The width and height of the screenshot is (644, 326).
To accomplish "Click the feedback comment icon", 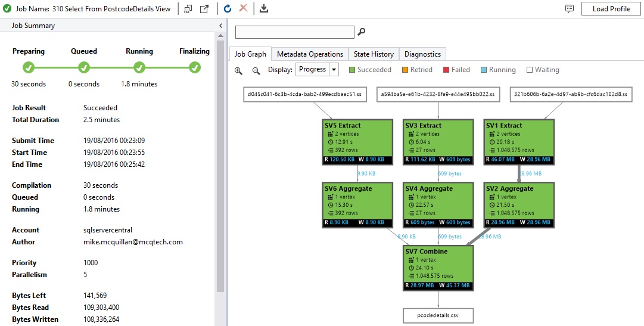I will coord(570,8).
